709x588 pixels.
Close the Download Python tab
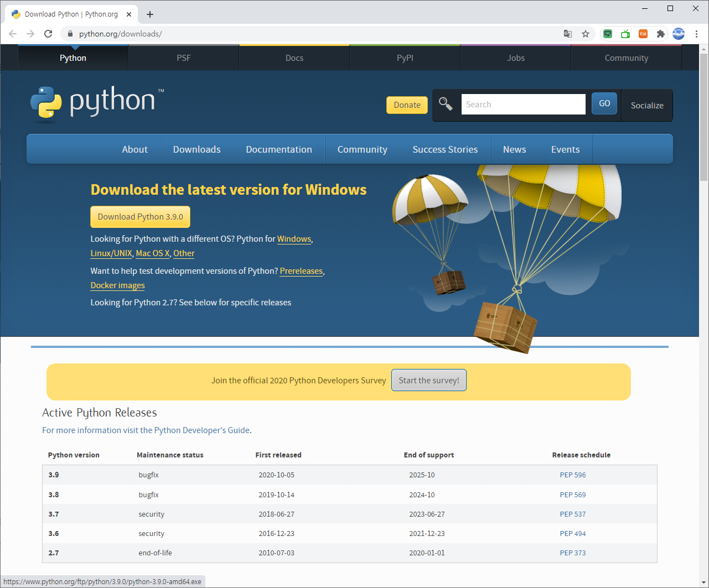[128, 14]
